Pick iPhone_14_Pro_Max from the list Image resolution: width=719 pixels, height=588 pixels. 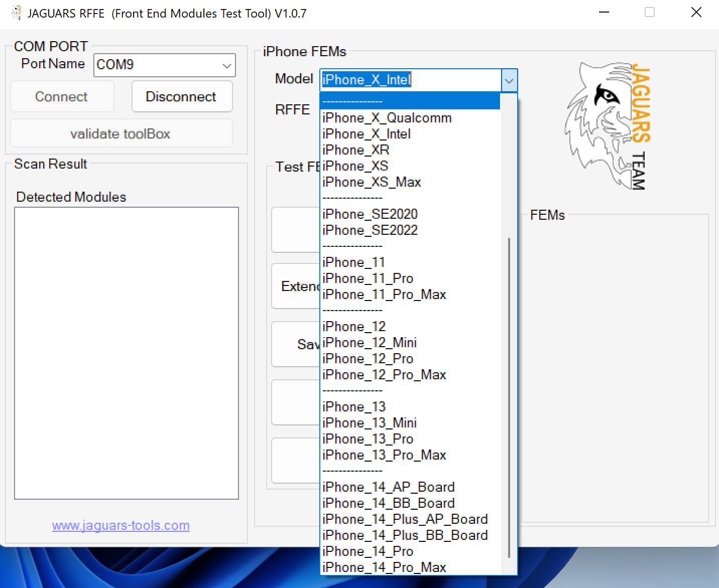411,567
